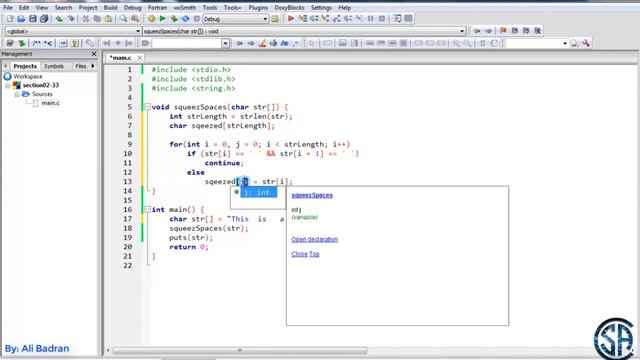Click the Redo toolbar icon

pyautogui.click(x=71, y=19)
